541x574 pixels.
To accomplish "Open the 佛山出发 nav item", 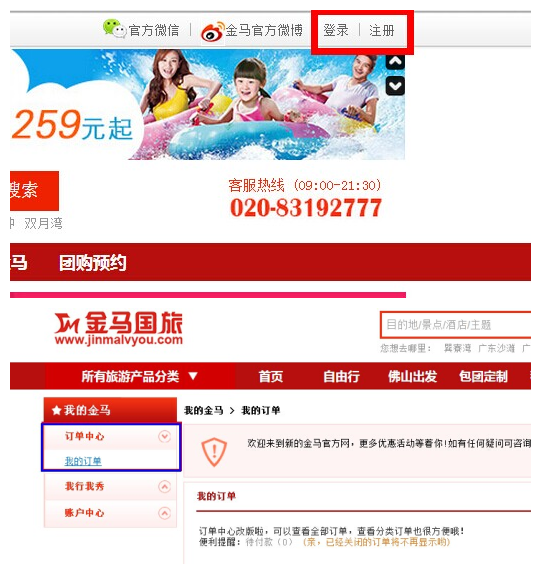I will pyautogui.click(x=412, y=376).
